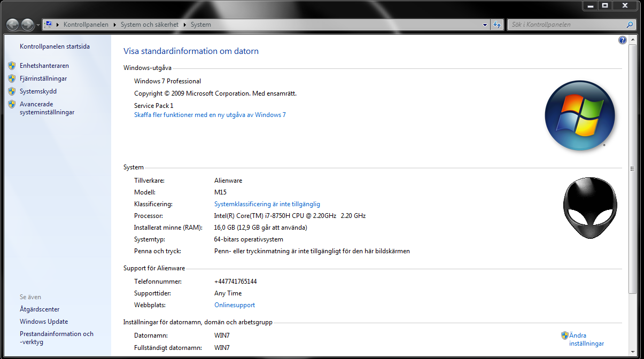644x359 pixels.
Task: Minimize the System window
Action: tap(590, 5)
